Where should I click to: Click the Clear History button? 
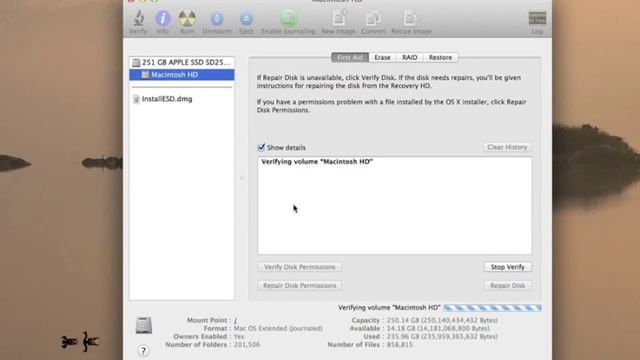(x=507, y=147)
